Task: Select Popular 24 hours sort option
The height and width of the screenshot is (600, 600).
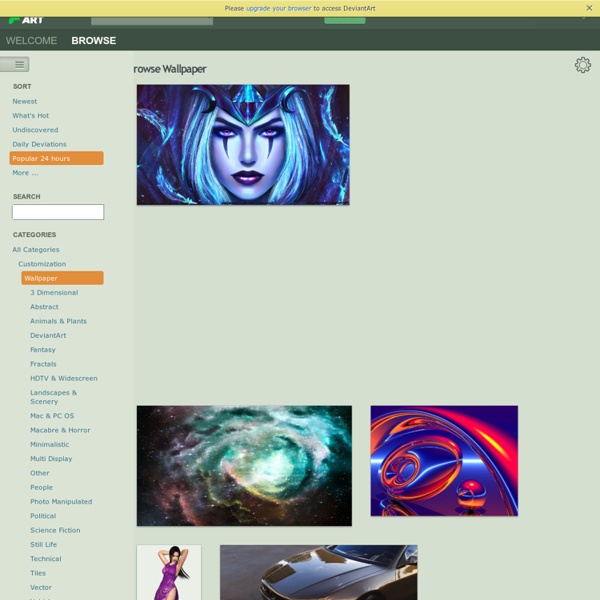Action: (57, 158)
